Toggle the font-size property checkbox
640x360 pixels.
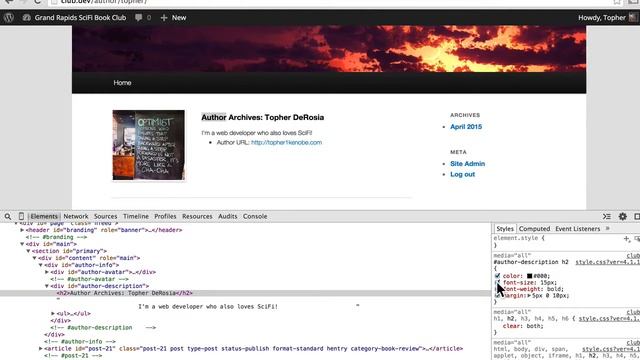(497, 282)
